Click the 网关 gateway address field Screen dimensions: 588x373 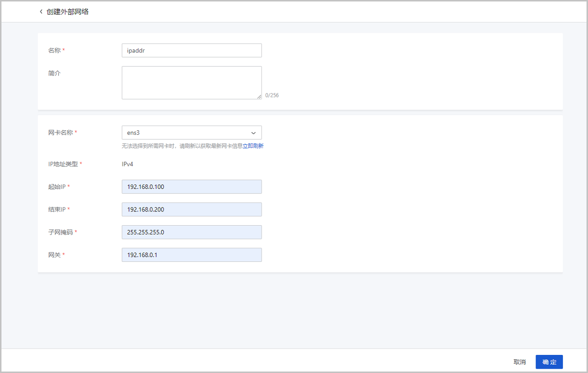(x=191, y=255)
